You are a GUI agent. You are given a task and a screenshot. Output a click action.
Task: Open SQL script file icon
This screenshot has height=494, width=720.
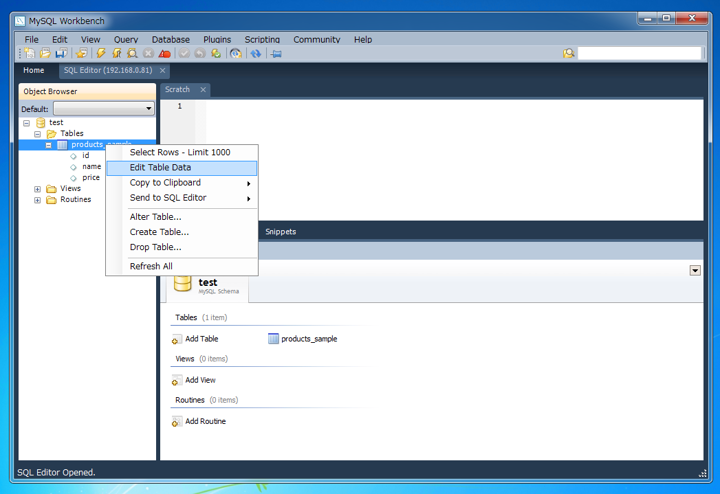(45, 53)
